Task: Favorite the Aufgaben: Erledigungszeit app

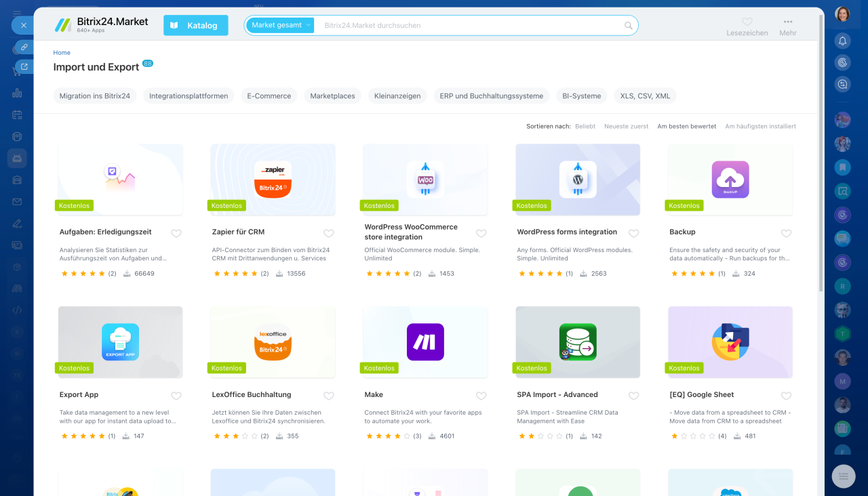Action: click(176, 233)
